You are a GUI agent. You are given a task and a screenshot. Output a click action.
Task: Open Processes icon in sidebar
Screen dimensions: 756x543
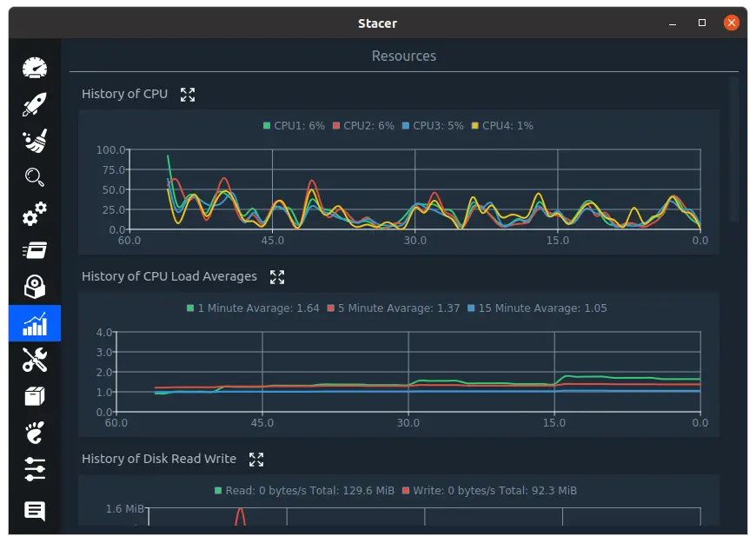coord(35,250)
